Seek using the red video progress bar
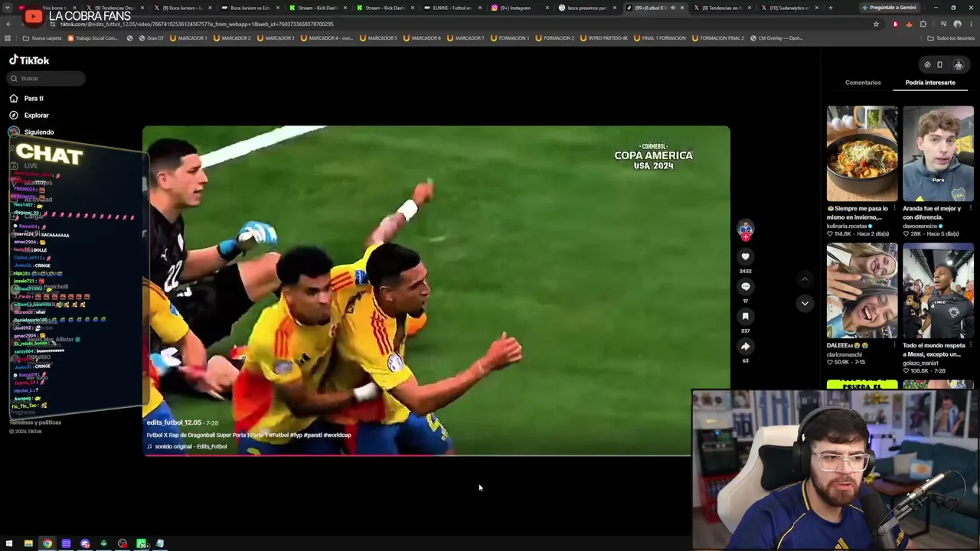This screenshot has height=551, width=980. click(416, 455)
